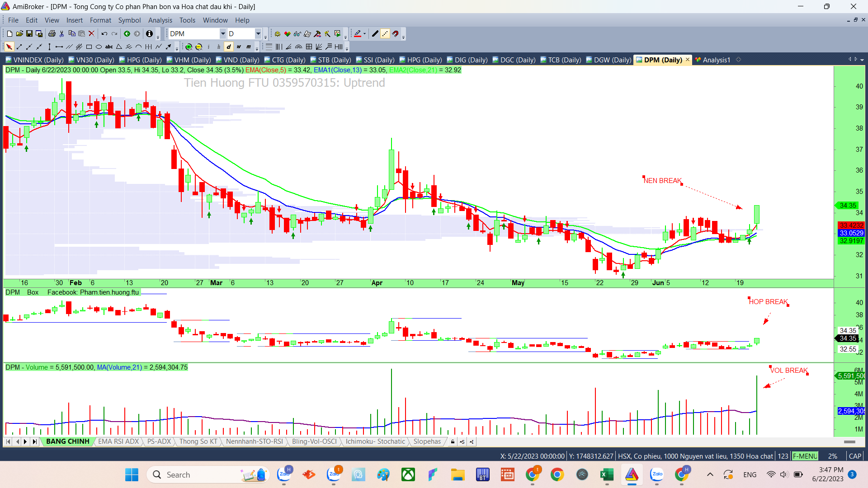Expand the D interval dropdown
Image resolution: width=868 pixels, height=488 pixels.
(x=258, y=34)
